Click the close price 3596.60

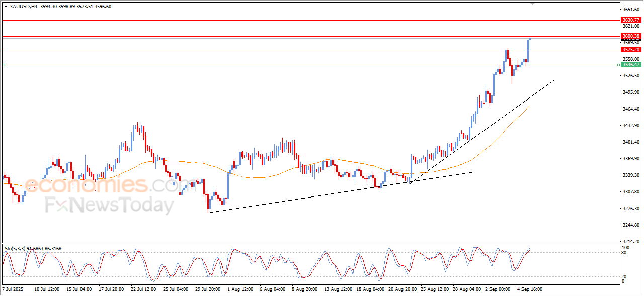pos(104,7)
